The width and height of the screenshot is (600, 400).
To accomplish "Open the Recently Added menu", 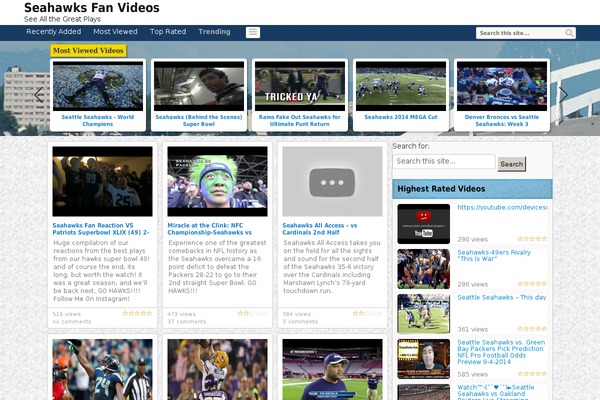I will [54, 32].
